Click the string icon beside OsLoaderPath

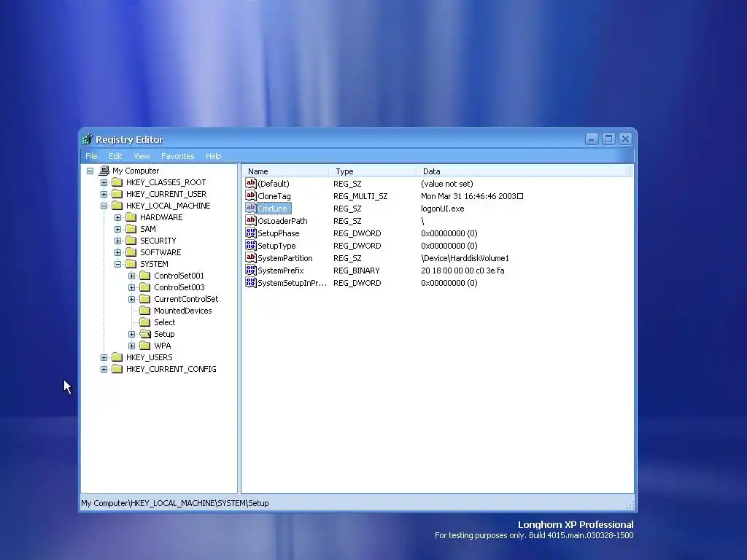251,220
